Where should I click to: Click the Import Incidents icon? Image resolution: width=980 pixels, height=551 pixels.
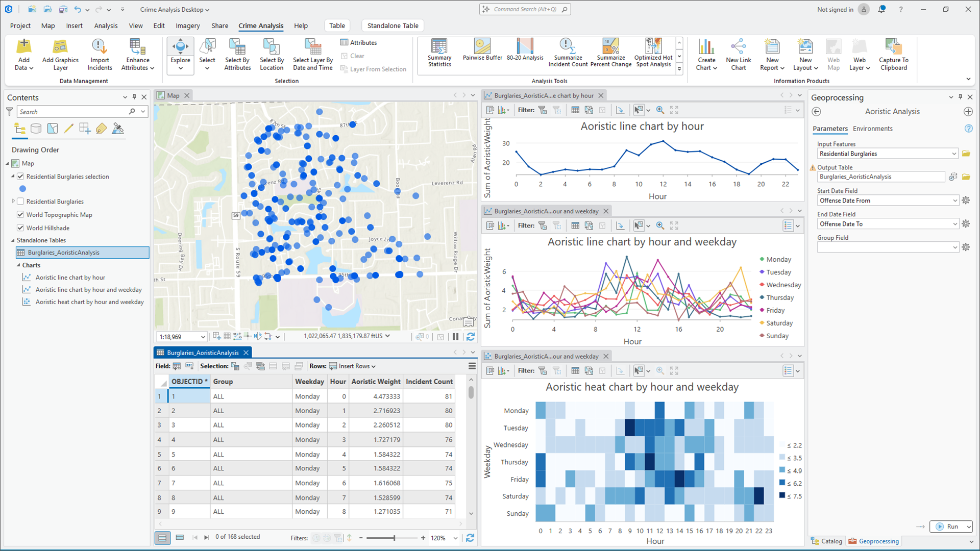pos(100,55)
